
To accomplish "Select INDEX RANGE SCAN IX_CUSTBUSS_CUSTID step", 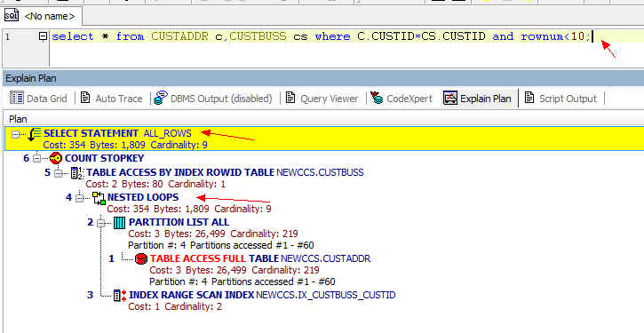I will pyautogui.click(x=262, y=295).
